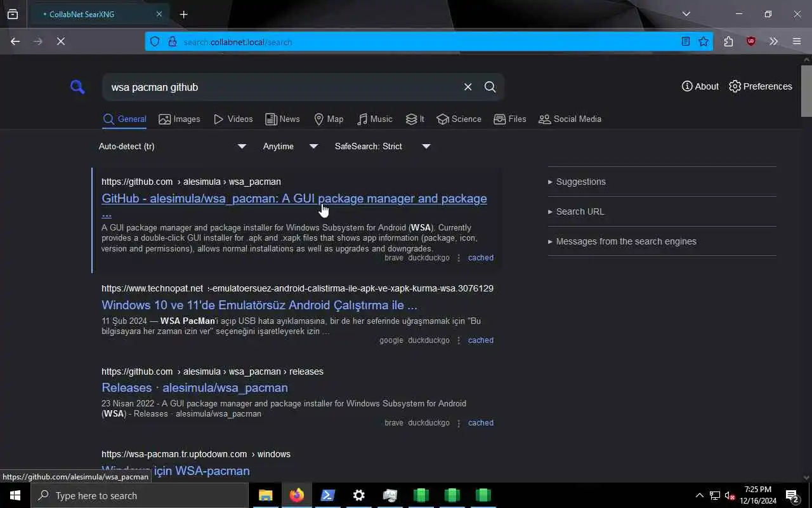812x508 pixels.
Task: Stop page loading with X button
Action: click(61, 41)
